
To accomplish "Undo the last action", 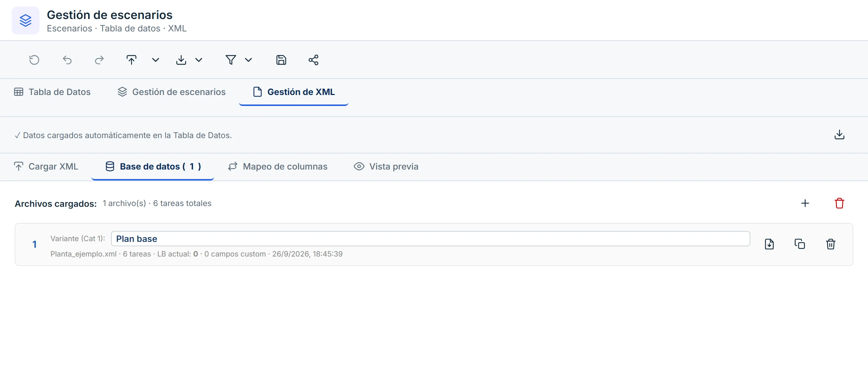I will tap(67, 60).
